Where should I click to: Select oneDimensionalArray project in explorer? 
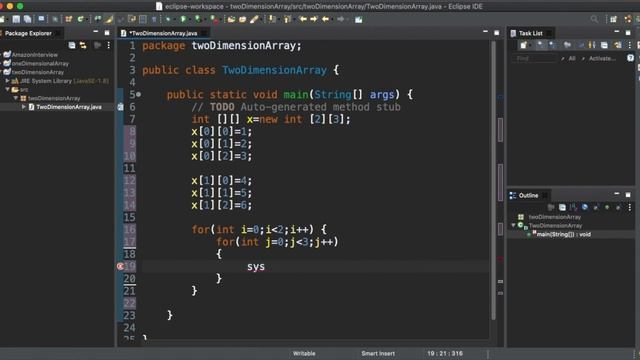tap(40, 64)
